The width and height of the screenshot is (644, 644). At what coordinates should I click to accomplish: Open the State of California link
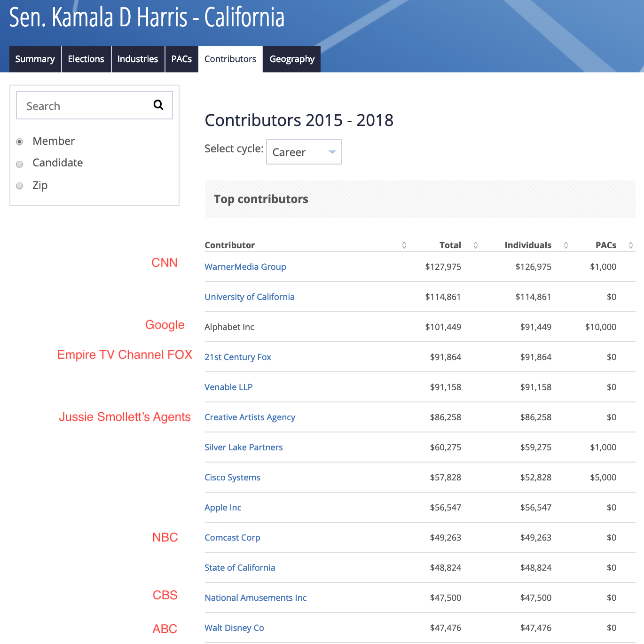(x=240, y=568)
